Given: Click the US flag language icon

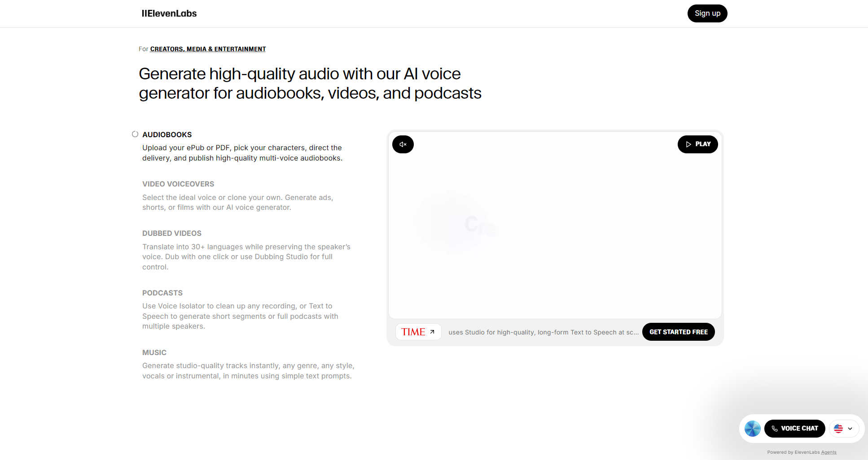Looking at the screenshot, I should [838, 429].
